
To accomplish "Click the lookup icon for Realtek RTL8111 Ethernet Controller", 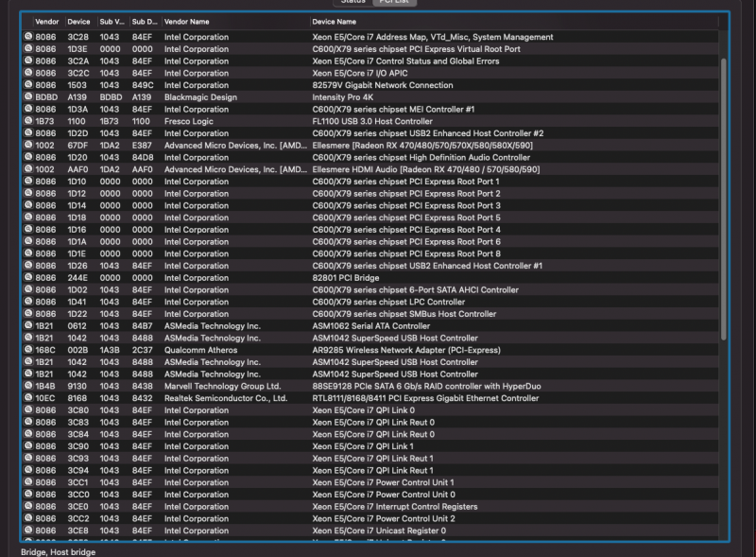I will click(x=28, y=398).
